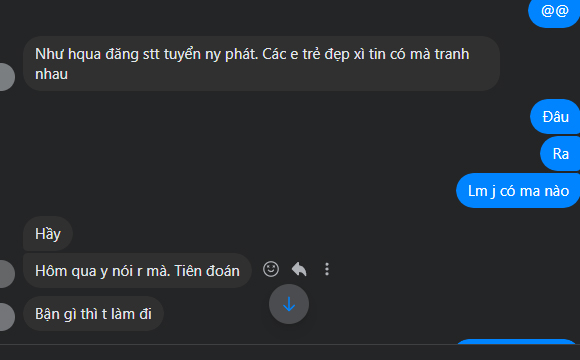Image resolution: width=580 pixels, height=360 pixels.
Task: Reply to 'Hôm qua y nói' message
Action: 299,269
